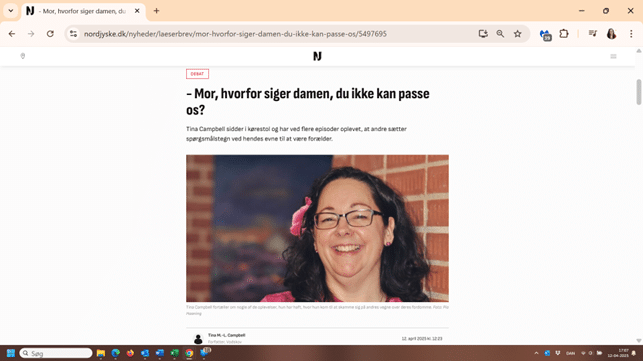Click the browser forward arrow
The image size is (643, 361).
pos(31,34)
